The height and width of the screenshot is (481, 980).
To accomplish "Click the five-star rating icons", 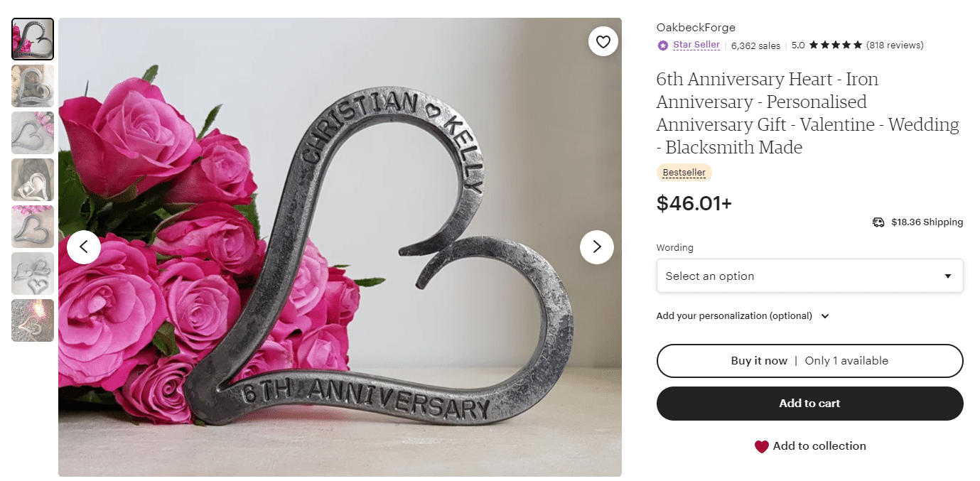I will pyautogui.click(x=836, y=45).
